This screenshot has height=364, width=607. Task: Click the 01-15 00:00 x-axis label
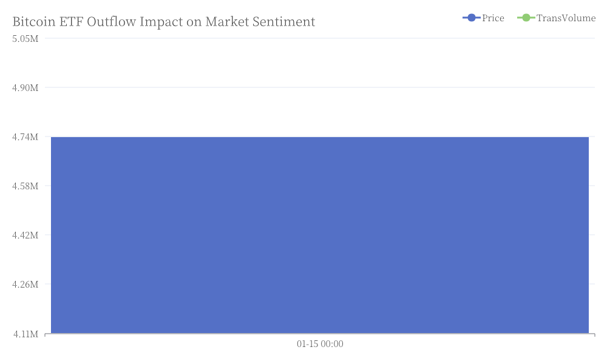320,344
